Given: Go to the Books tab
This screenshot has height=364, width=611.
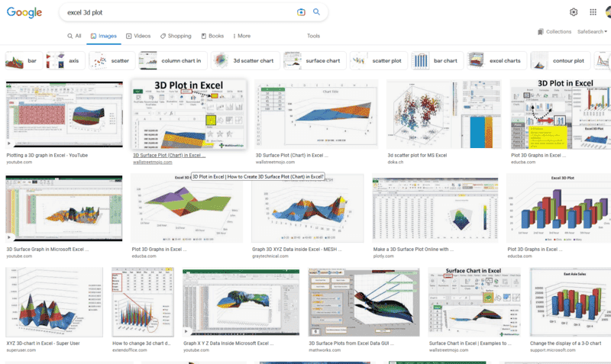Looking at the screenshot, I should (x=212, y=36).
